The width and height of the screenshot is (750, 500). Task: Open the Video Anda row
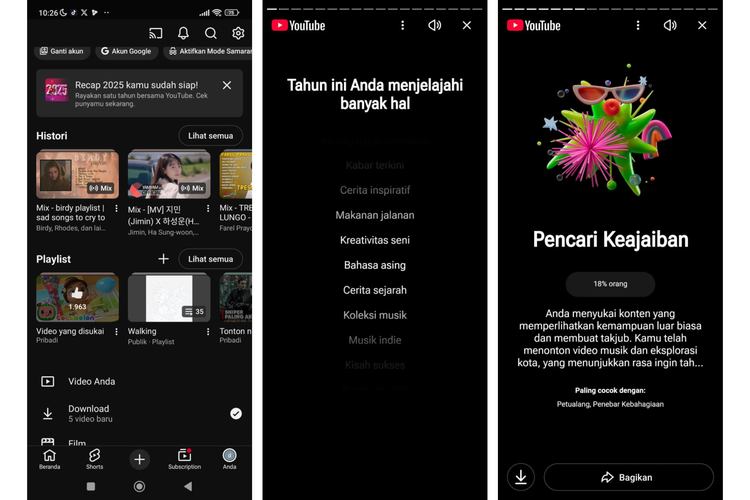(139, 381)
